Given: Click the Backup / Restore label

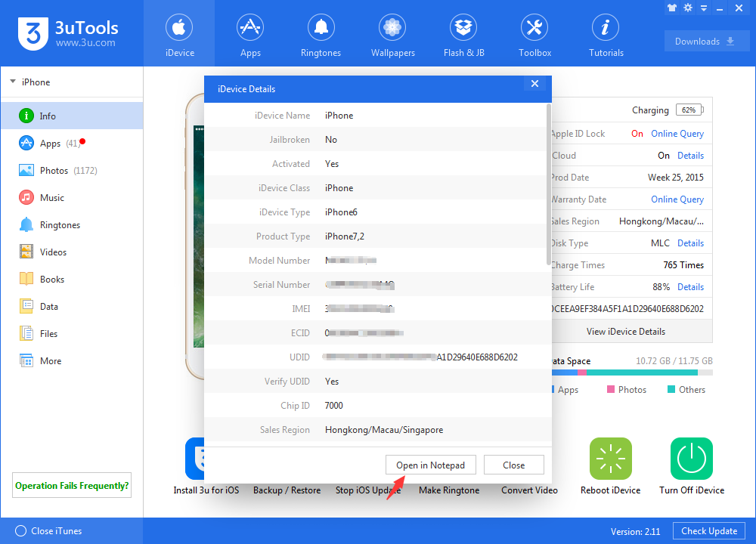Looking at the screenshot, I should [x=287, y=490].
